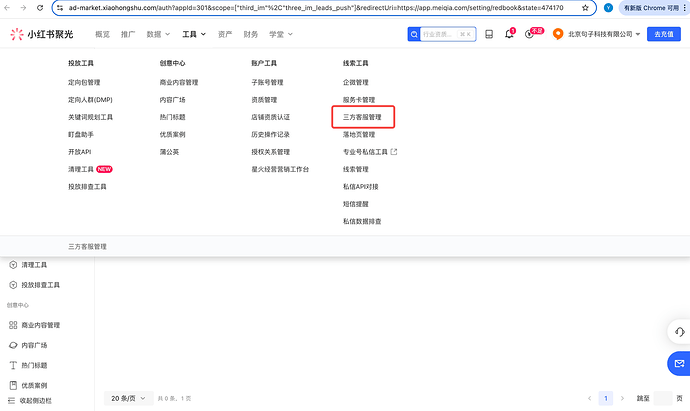Click the customer service headset float button
690x411 pixels.
click(679, 332)
